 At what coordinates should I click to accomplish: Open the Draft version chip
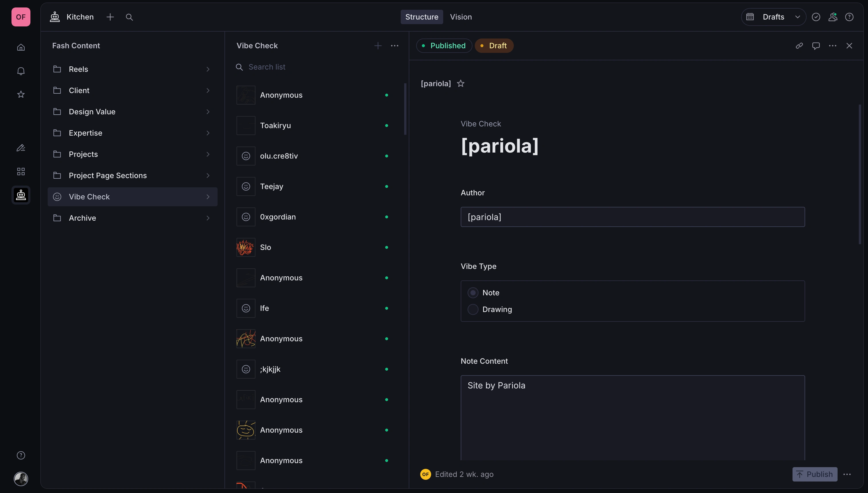pos(494,45)
